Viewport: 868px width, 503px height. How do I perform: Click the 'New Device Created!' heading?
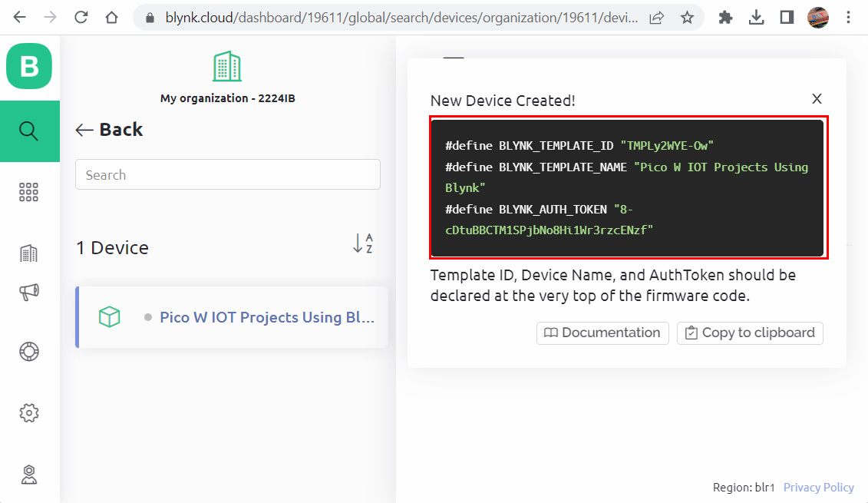pos(503,101)
